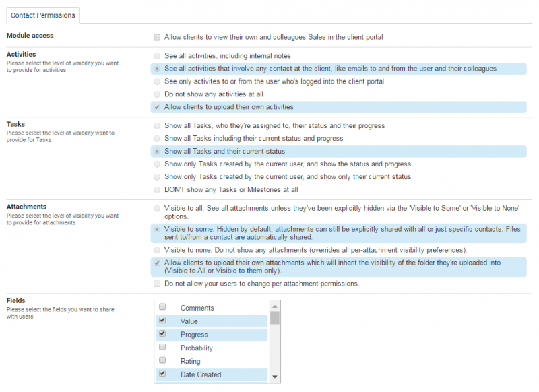Click the Fields list scroll down arrow
This screenshot has width=539, height=392.
(x=274, y=377)
